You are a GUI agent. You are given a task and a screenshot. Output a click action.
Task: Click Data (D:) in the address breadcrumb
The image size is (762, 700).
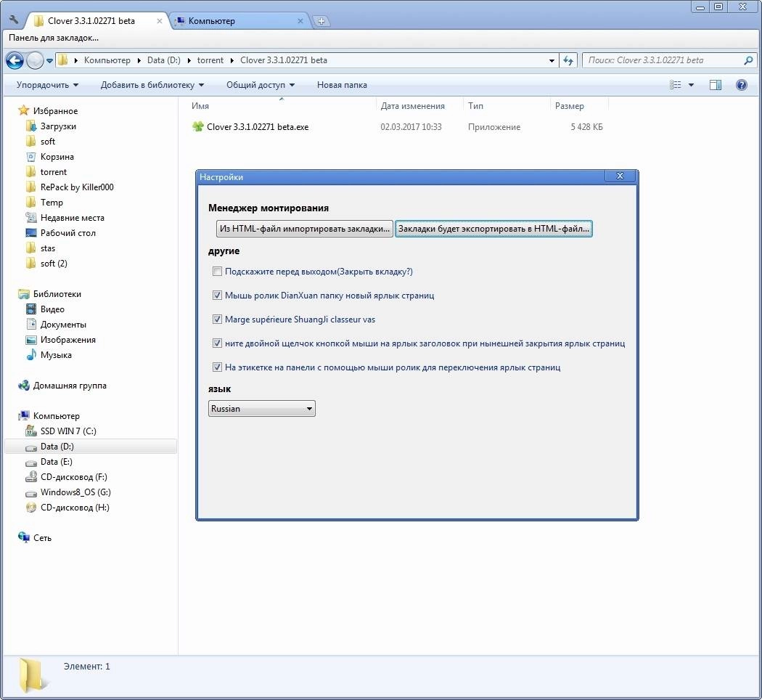point(163,60)
